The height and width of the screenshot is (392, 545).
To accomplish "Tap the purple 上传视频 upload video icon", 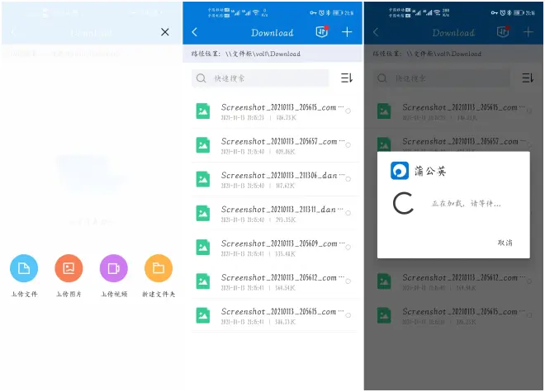I will tap(114, 268).
